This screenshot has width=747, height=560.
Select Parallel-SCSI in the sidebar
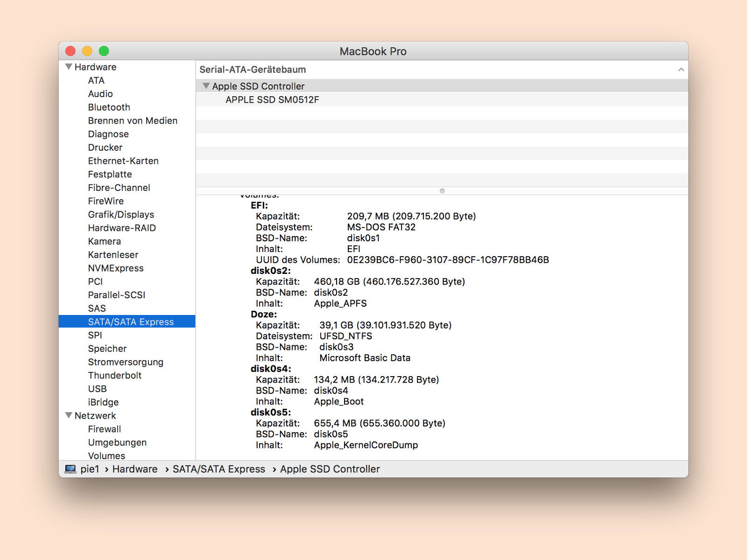point(117,295)
